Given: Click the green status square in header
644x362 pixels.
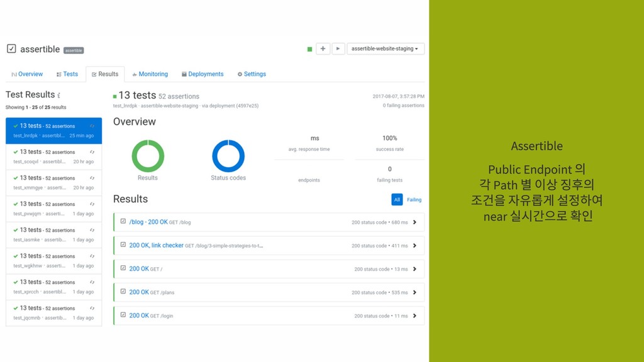Looking at the screenshot, I should 309,49.
